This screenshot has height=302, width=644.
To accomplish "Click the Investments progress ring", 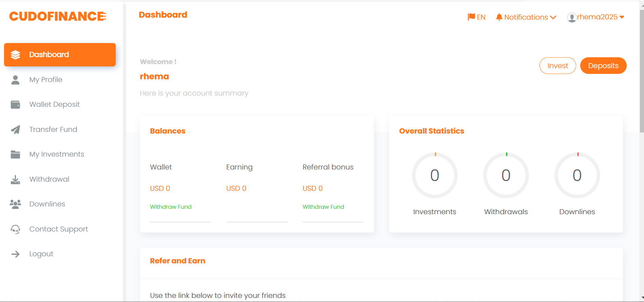I will [435, 175].
